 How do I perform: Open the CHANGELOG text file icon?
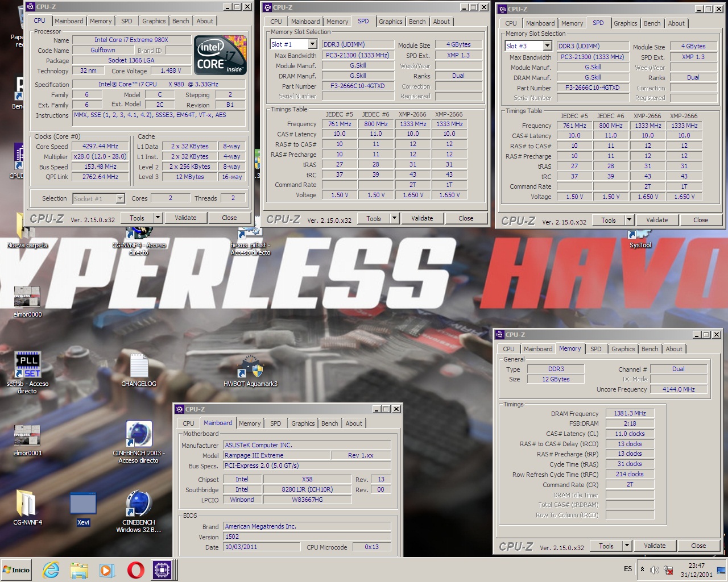(x=139, y=371)
